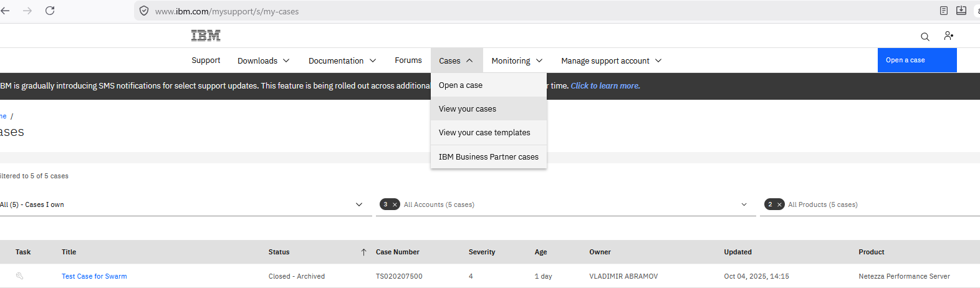Select 'View your cases' menu item
980x288 pixels.
(x=489, y=109)
